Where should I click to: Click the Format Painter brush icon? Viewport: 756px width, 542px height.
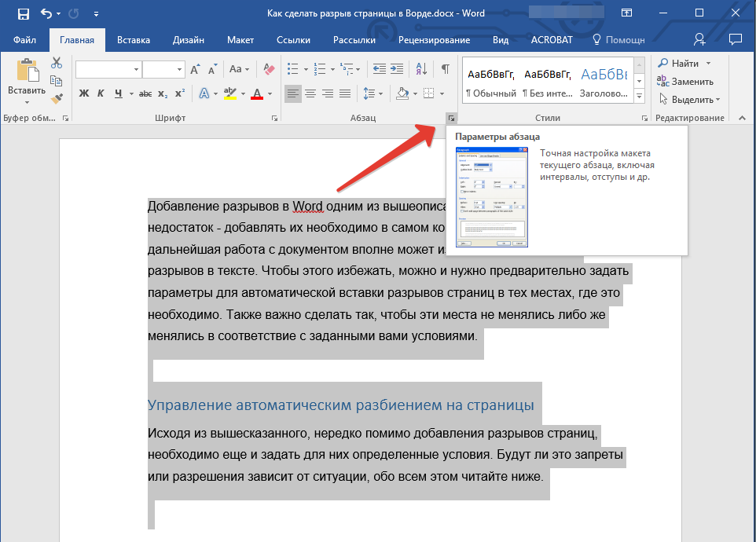click(x=56, y=98)
